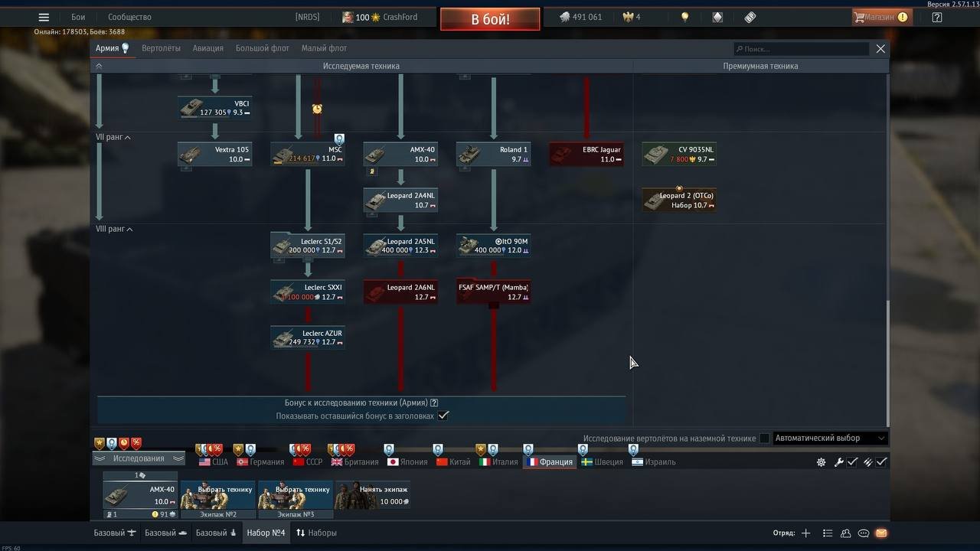
Task: Open the hamburger main menu
Action: tap(44, 17)
